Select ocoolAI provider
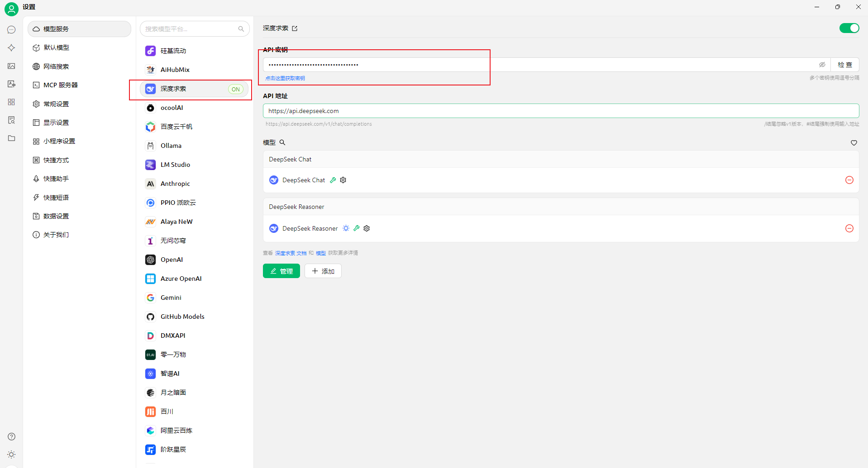Image resolution: width=868 pixels, height=468 pixels. pos(194,108)
